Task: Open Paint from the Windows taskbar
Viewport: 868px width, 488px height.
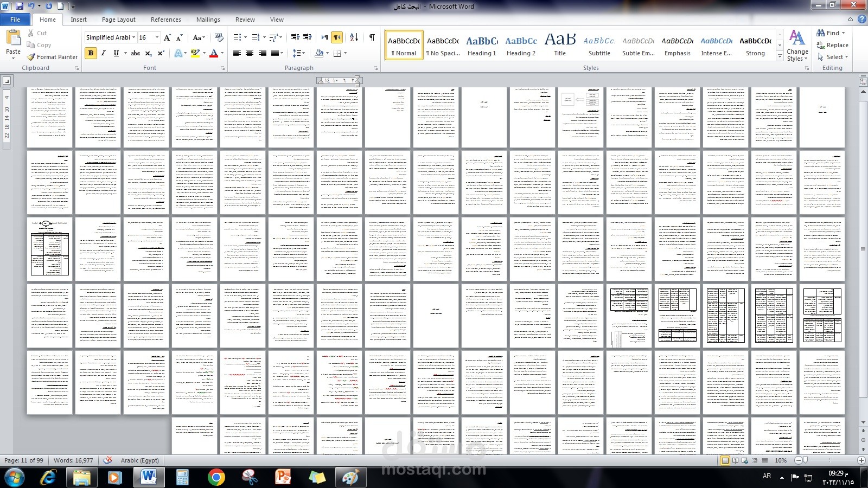Action: [x=350, y=477]
